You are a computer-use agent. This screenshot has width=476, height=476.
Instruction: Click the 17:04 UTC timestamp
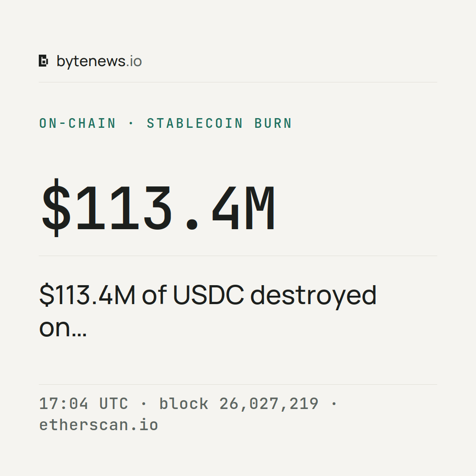coord(83,404)
